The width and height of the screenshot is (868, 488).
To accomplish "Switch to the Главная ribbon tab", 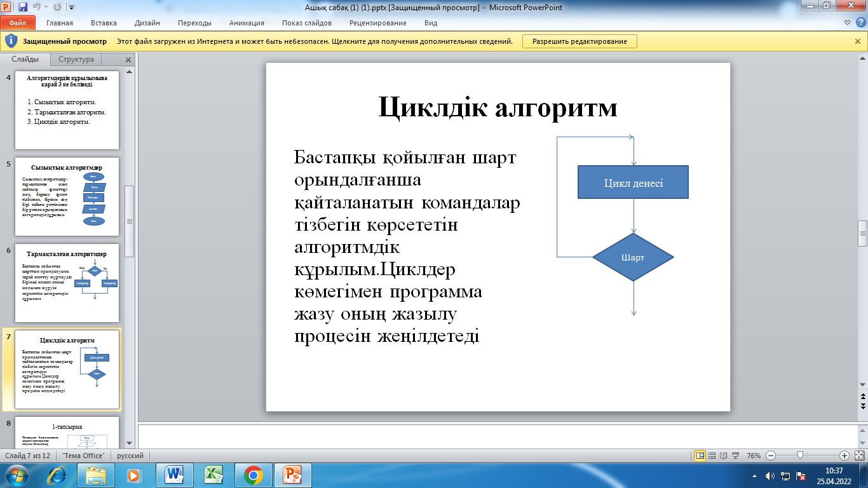I will coord(60,23).
